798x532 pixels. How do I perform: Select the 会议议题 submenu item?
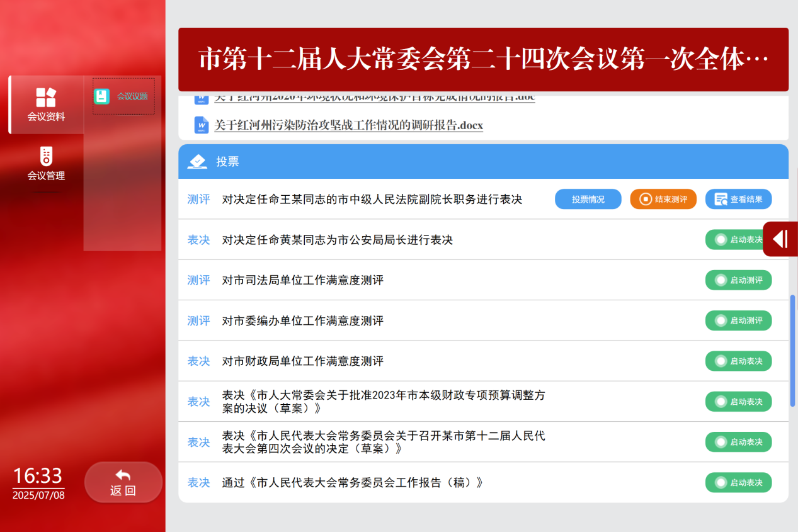tap(123, 96)
